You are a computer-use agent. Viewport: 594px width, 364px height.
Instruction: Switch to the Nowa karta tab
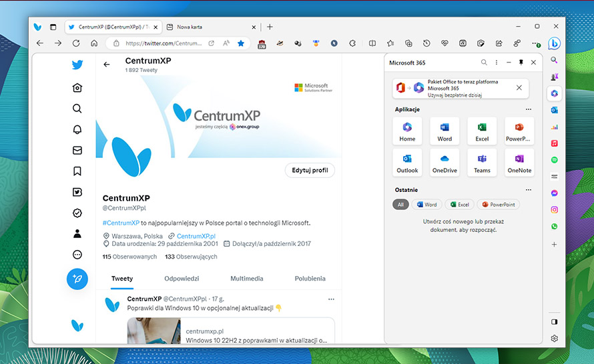190,27
